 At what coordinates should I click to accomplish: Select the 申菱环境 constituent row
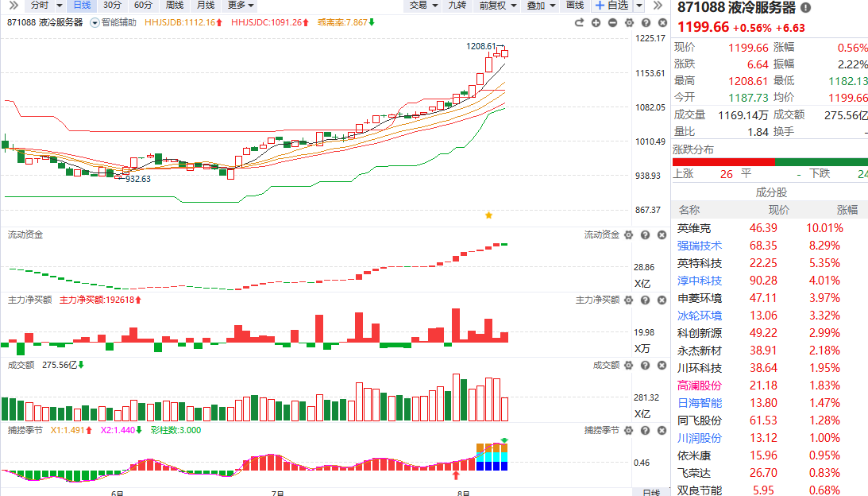[x=770, y=297]
